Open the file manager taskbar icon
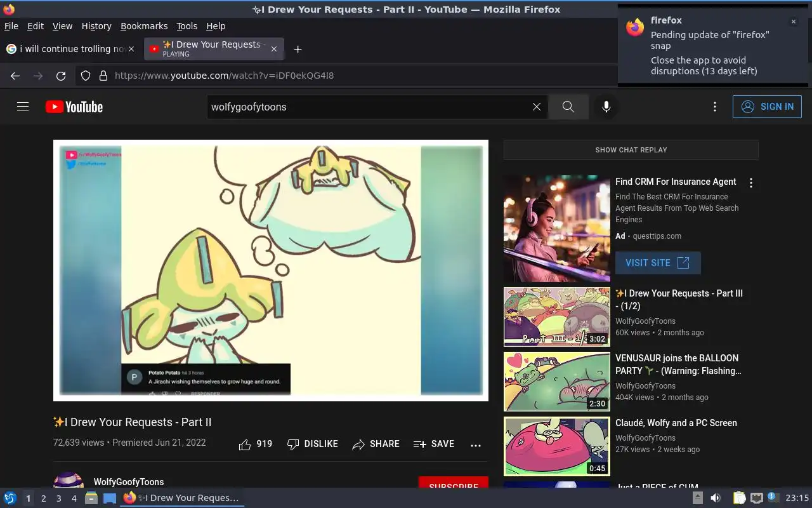Viewport: 812px width, 508px height. click(x=91, y=498)
